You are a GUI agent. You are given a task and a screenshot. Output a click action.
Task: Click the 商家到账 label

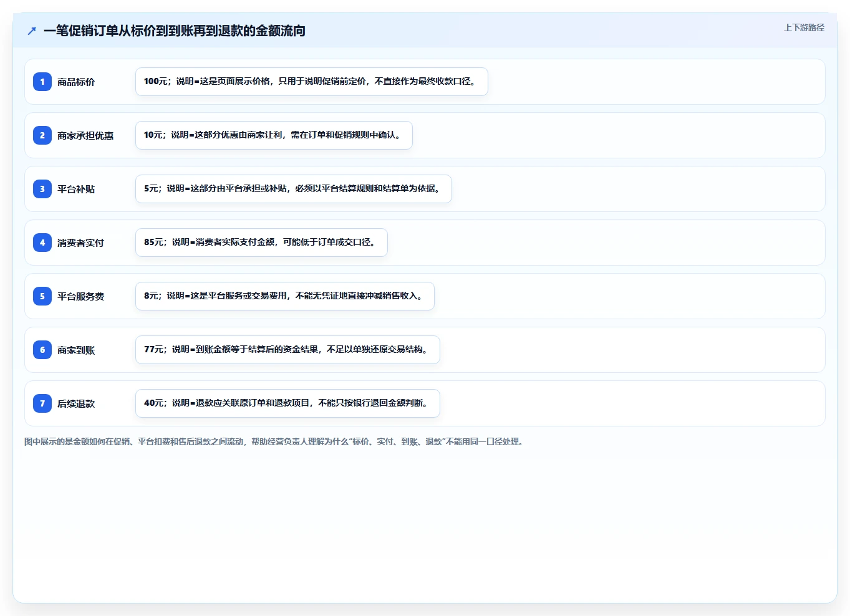pos(76,350)
